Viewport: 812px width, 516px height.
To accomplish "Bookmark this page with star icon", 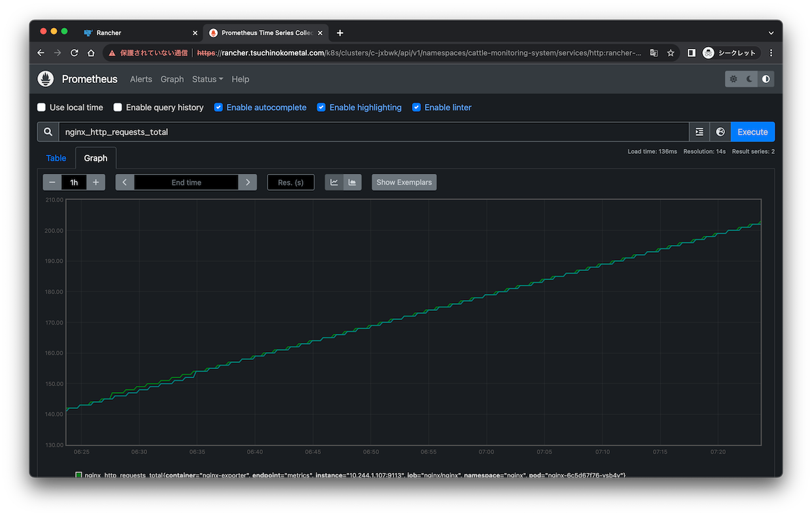I will 671,53.
